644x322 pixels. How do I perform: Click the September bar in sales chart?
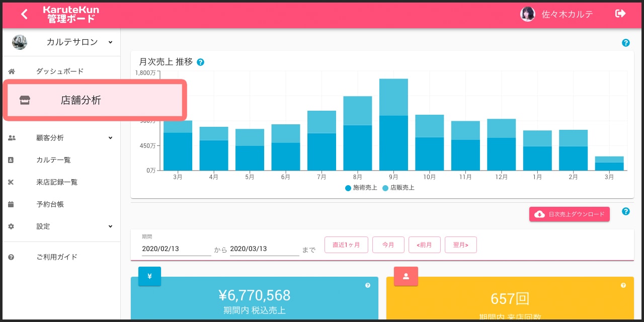(393, 131)
